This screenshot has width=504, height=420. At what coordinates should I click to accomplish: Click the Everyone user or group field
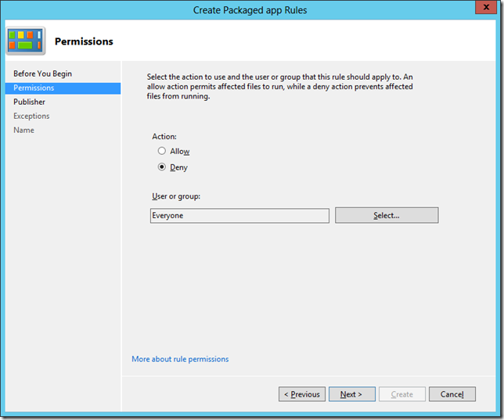[x=239, y=216]
